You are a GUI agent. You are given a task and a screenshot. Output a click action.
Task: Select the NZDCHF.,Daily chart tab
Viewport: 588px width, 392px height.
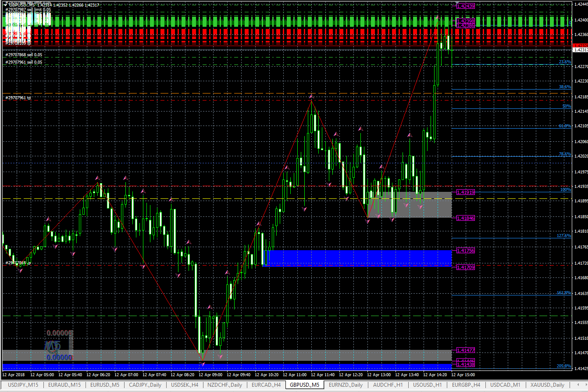tap(225, 385)
